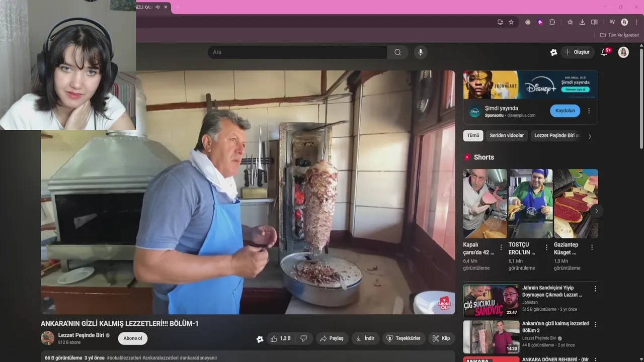Open the purple extension icon in toolbar
Screen dimensions: 644x362
pyautogui.click(x=540, y=22)
